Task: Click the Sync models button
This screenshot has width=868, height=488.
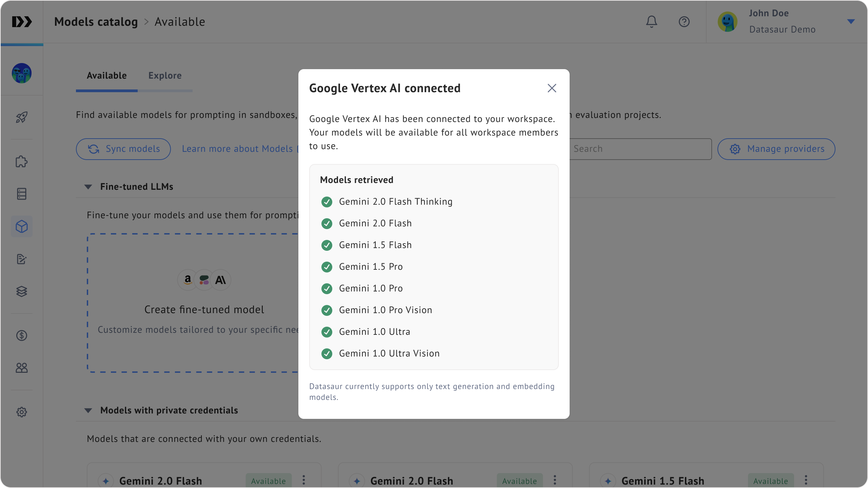Action: click(x=123, y=149)
